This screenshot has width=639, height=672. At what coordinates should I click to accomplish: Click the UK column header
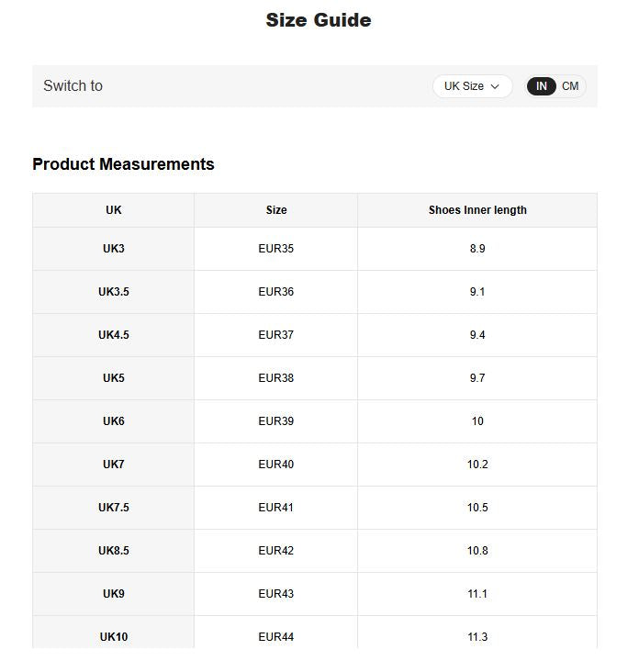pyautogui.click(x=114, y=210)
